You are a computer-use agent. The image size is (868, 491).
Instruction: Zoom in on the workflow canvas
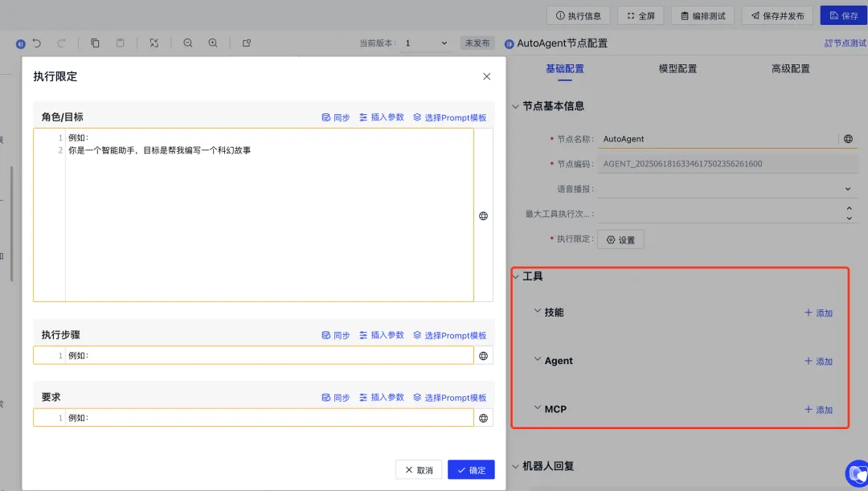213,43
